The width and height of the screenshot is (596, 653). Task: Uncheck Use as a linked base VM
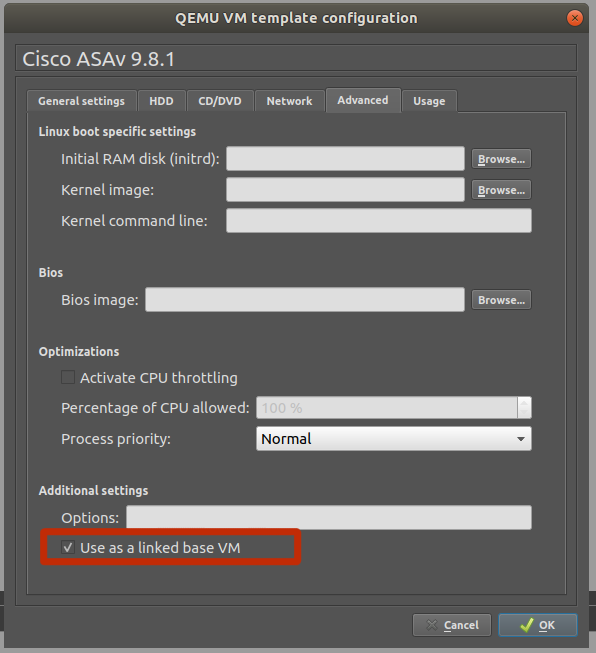(68, 547)
